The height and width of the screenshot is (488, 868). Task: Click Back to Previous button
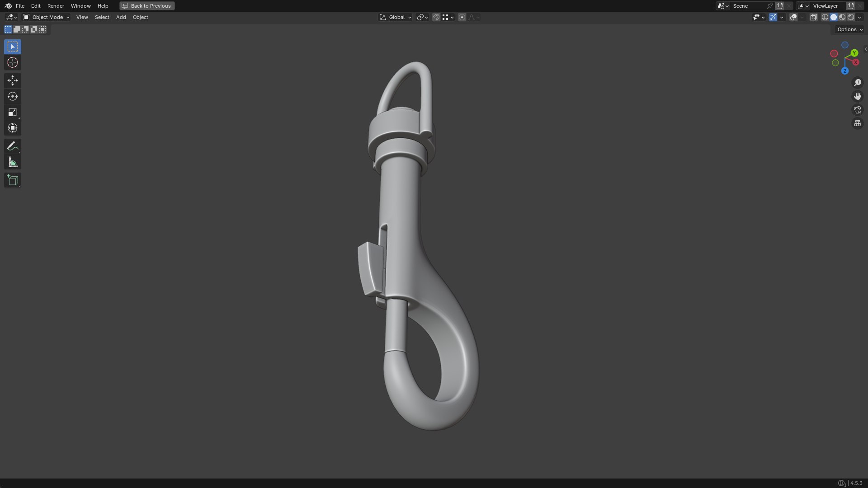tap(147, 6)
